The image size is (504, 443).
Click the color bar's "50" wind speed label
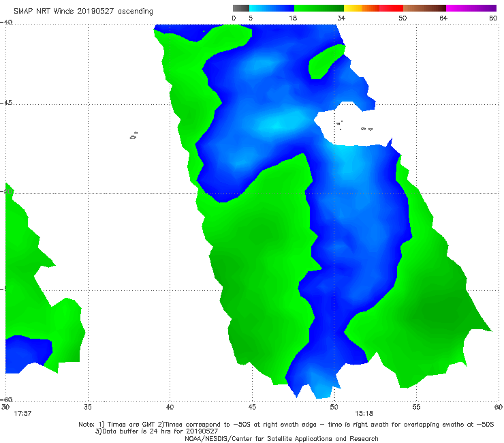pos(403,18)
